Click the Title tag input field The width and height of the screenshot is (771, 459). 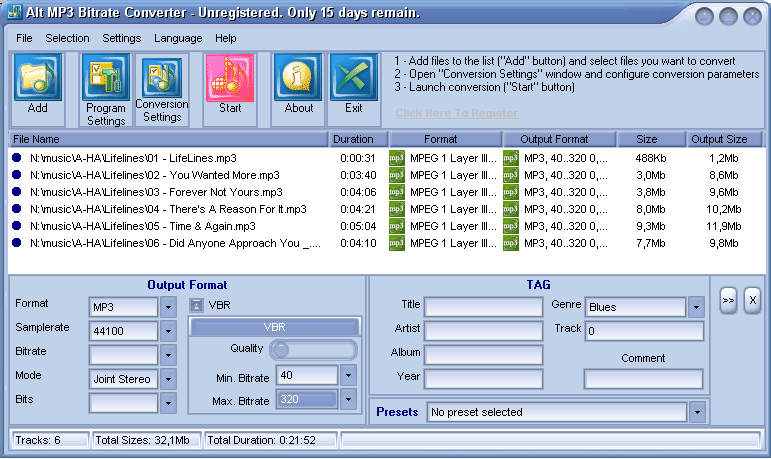(x=483, y=306)
